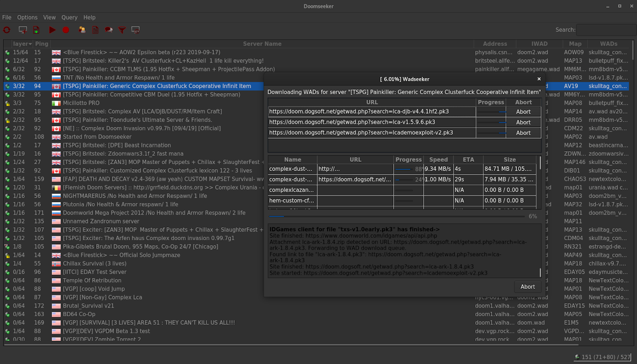Image resolution: width=637 pixels, height=364 pixels.
Task: Sort servers by IWAD column header
Action: (x=540, y=44)
